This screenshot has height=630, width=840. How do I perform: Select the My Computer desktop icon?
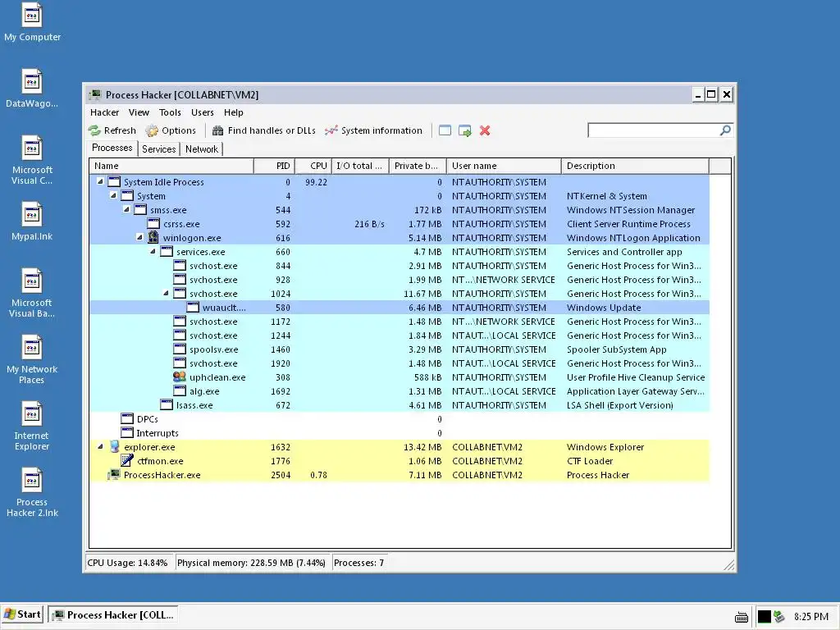pyautogui.click(x=32, y=22)
